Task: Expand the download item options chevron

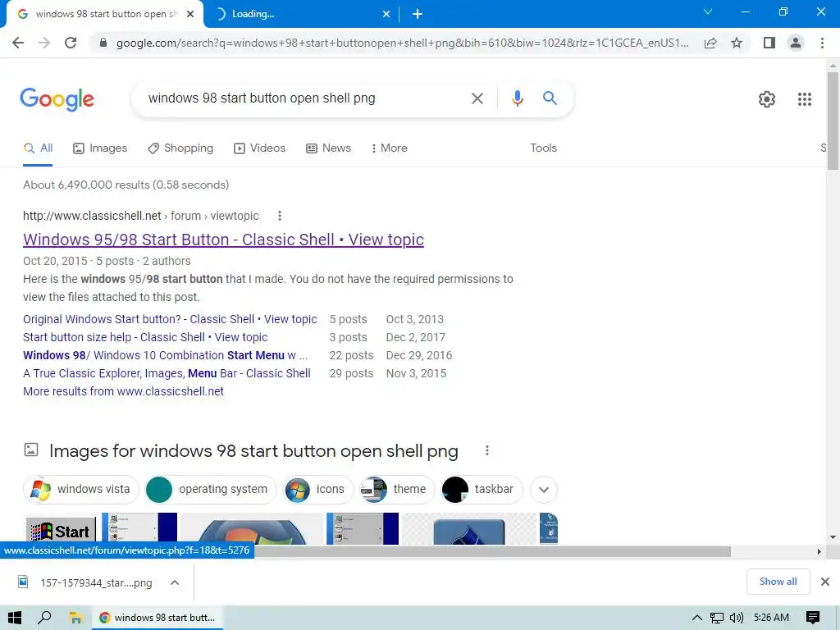Action: (175, 583)
